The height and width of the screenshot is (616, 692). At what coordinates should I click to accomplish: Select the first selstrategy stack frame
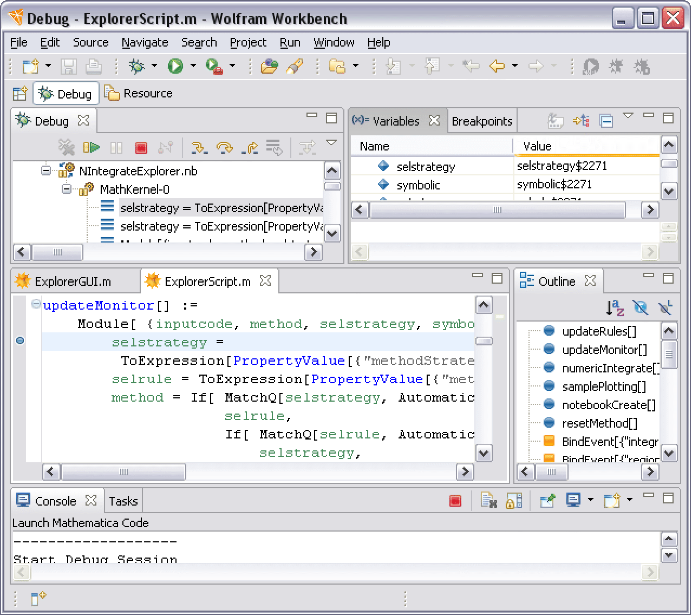220,207
